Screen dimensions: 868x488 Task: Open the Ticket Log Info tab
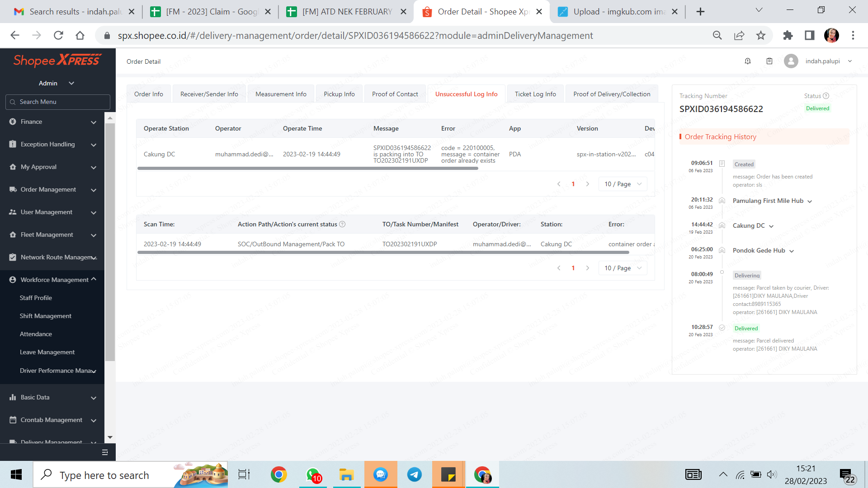(535, 94)
